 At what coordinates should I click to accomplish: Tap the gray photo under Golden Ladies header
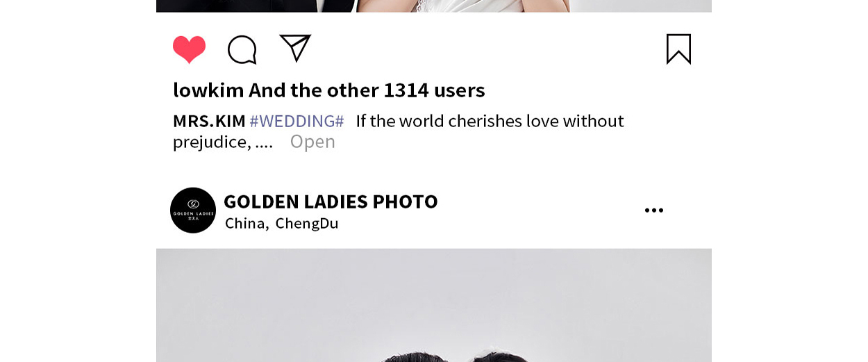coord(434,305)
